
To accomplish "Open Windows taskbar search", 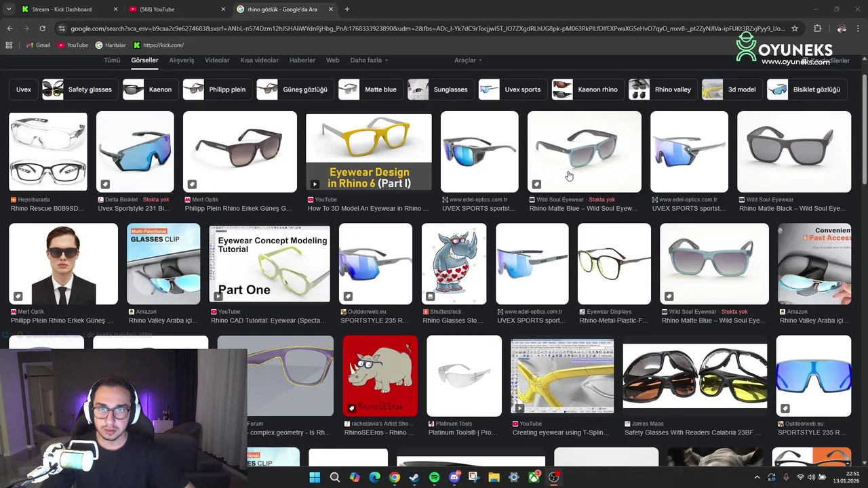I will point(334,477).
